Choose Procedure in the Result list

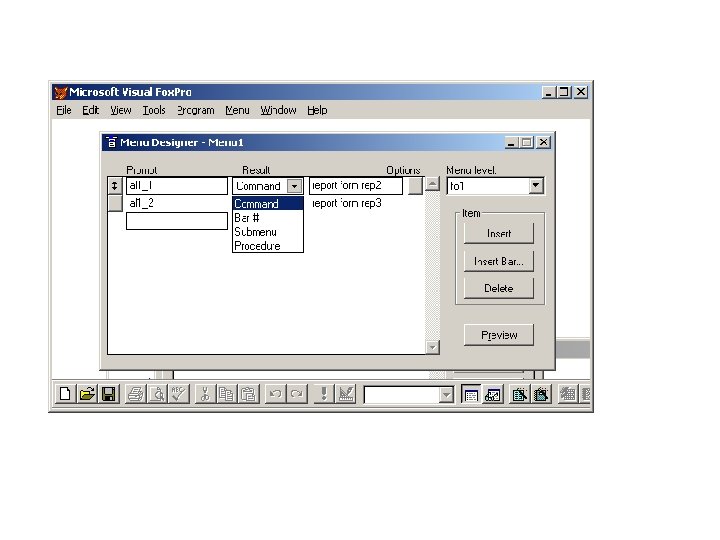point(268,246)
